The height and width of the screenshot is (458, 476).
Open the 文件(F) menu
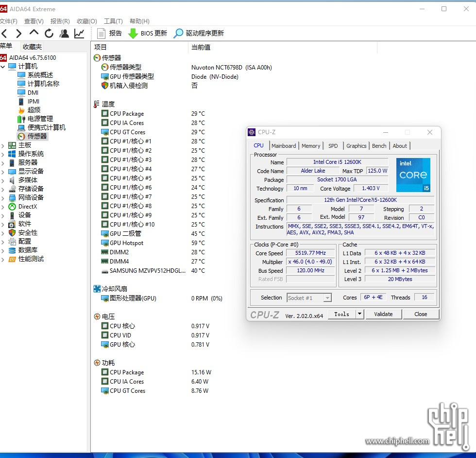(9, 21)
